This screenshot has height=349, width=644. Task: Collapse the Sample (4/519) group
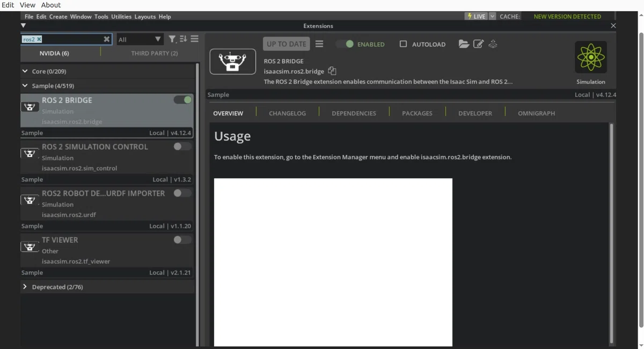coord(25,85)
